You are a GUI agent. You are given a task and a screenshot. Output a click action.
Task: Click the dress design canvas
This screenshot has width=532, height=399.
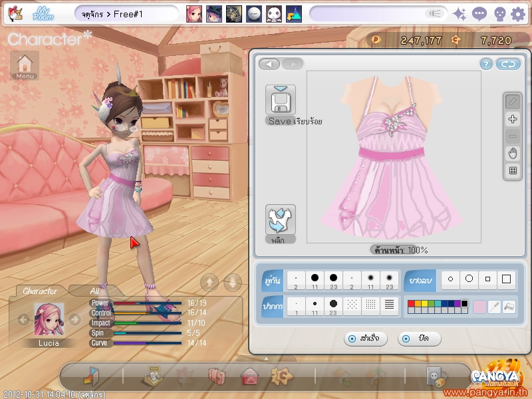click(x=394, y=157)
